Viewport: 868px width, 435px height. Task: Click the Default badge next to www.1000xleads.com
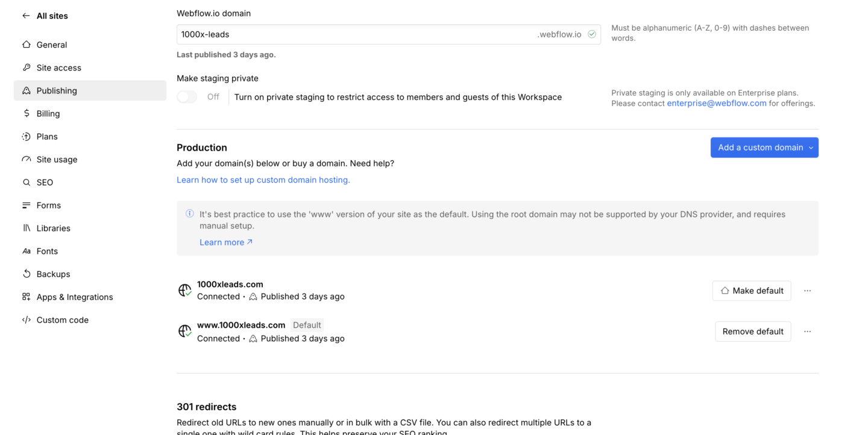pos(307,325)
